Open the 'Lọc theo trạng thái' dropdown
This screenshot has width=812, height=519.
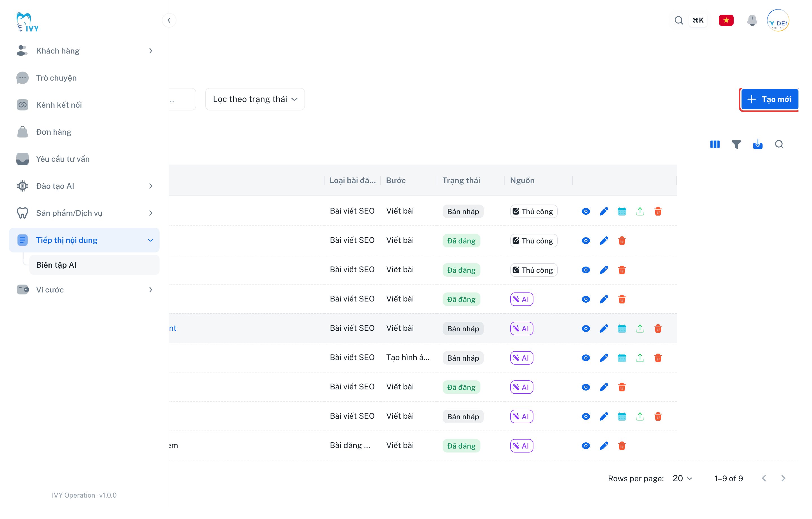pos(255,99)
